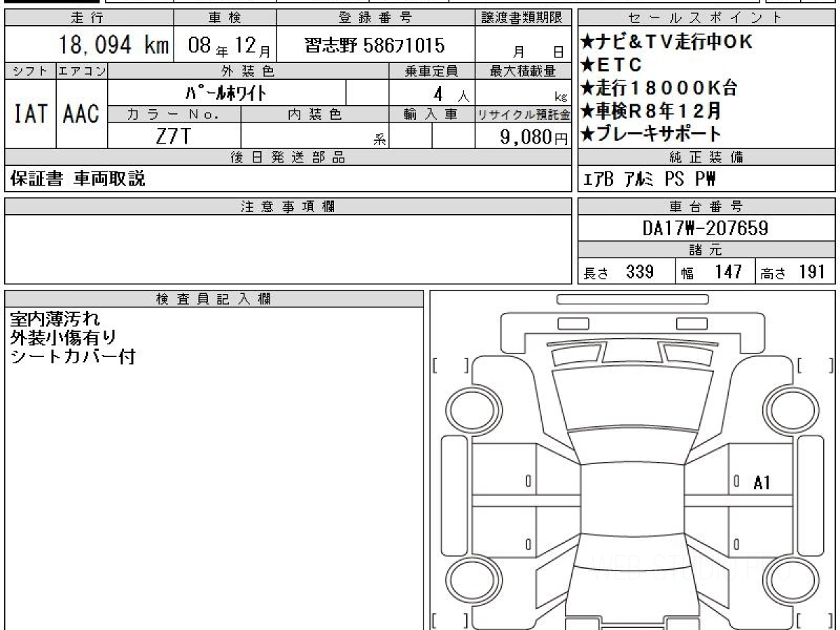This screenshot has height=630, width=840.
Task: Click the mileage value 18,094 km
Action: 113,45
